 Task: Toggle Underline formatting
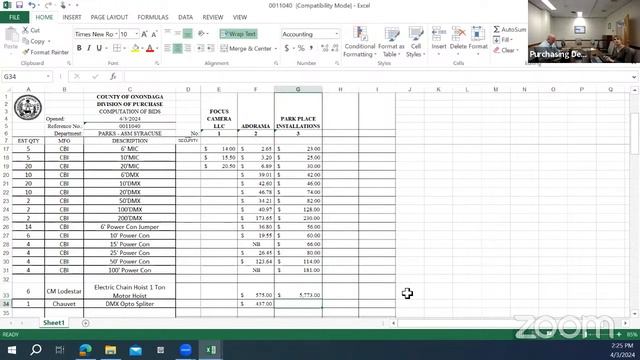pyautogui.click(x=99, y=48)
